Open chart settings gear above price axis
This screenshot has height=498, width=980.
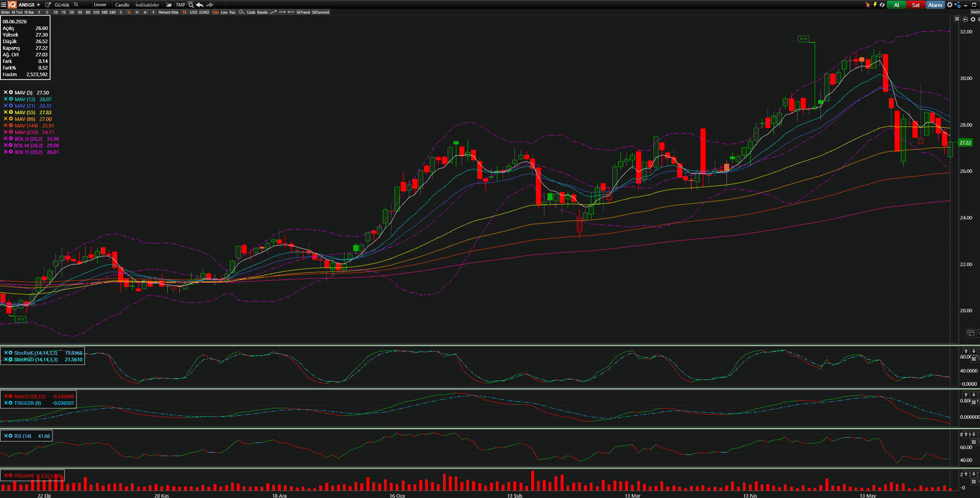coord(973,19)
